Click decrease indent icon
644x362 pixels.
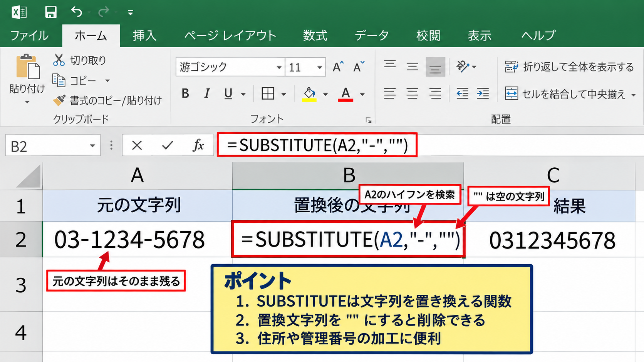[462, 93]
